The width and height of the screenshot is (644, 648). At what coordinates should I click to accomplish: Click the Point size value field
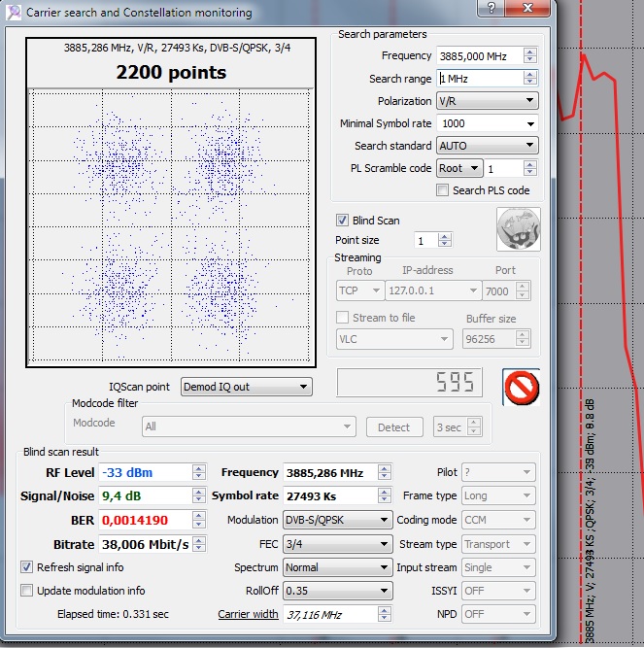[425, 241]
